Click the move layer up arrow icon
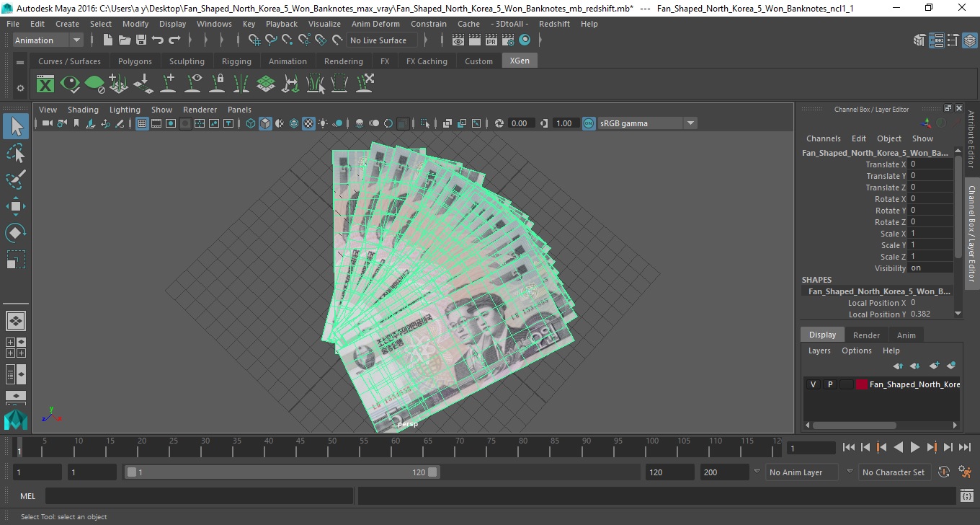Viewport: 980px width, 525px height. (x=898, y=366)
